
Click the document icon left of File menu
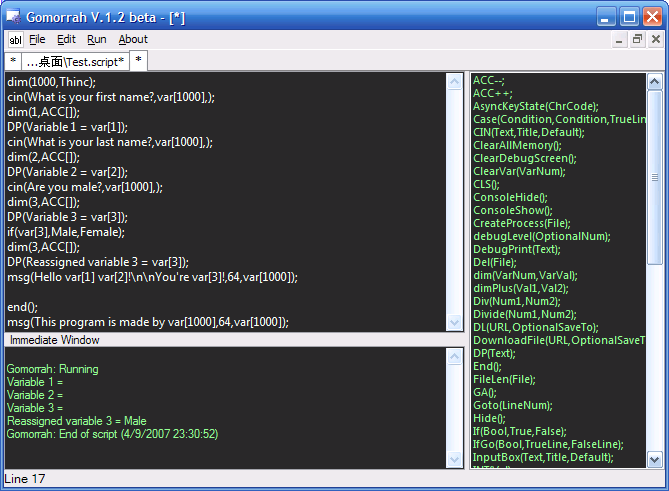tap(16, 40)
